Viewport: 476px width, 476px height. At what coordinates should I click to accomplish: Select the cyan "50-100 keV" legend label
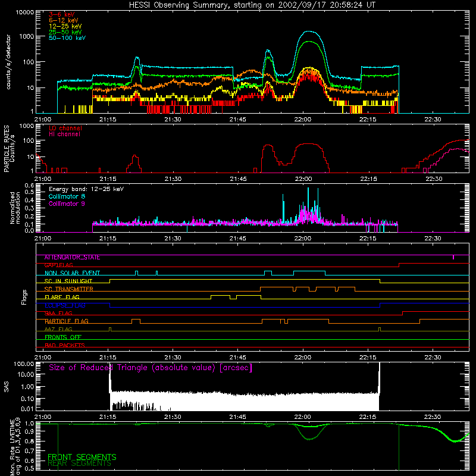(x=67, y=38)
